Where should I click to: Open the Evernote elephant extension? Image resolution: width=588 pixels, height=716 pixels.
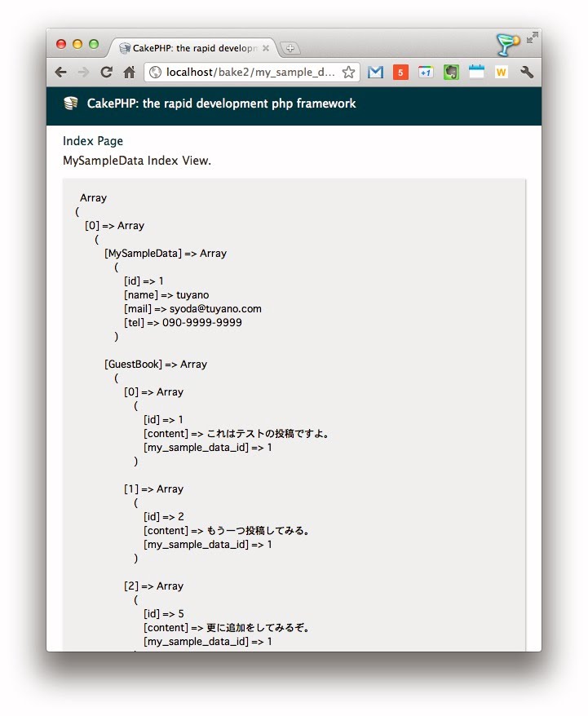(451, 73)
